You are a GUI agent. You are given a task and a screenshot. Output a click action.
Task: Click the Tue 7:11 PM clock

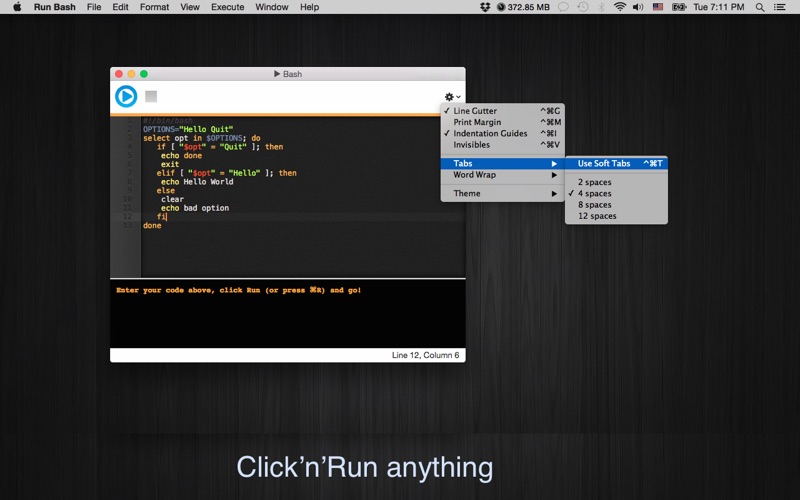click(718, 7)
